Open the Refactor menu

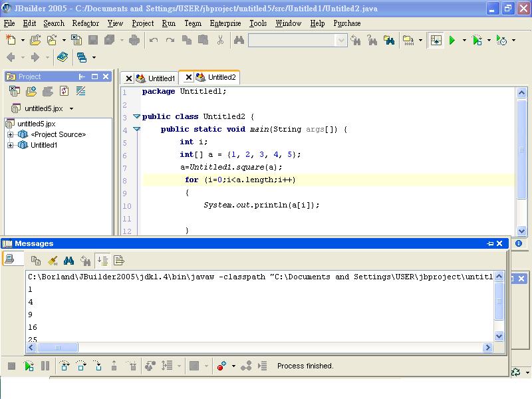click(86, 23)
